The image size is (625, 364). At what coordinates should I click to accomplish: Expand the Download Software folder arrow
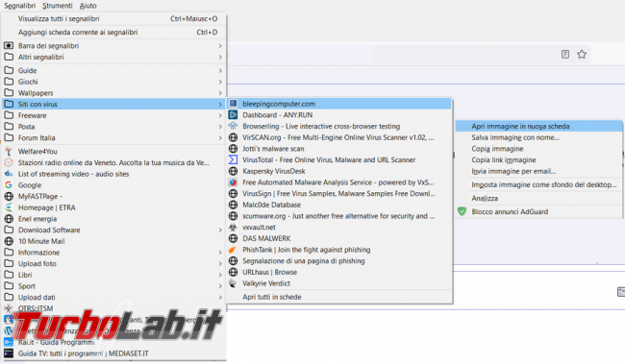point(220,231)
